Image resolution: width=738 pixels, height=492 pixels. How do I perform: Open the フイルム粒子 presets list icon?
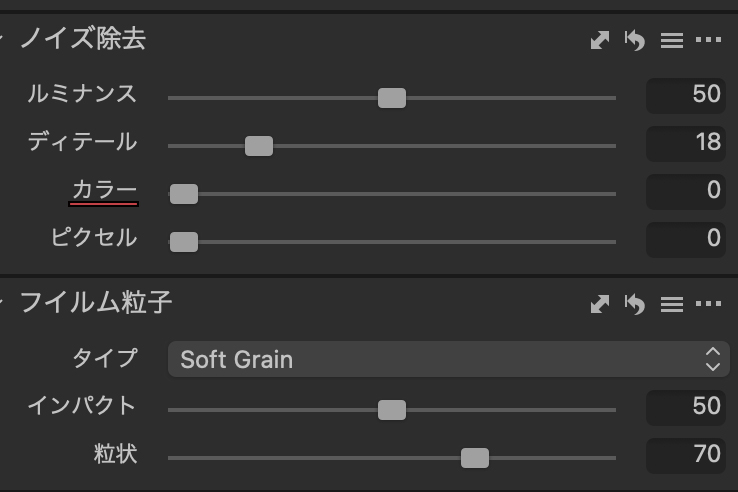tap(672, 304)
